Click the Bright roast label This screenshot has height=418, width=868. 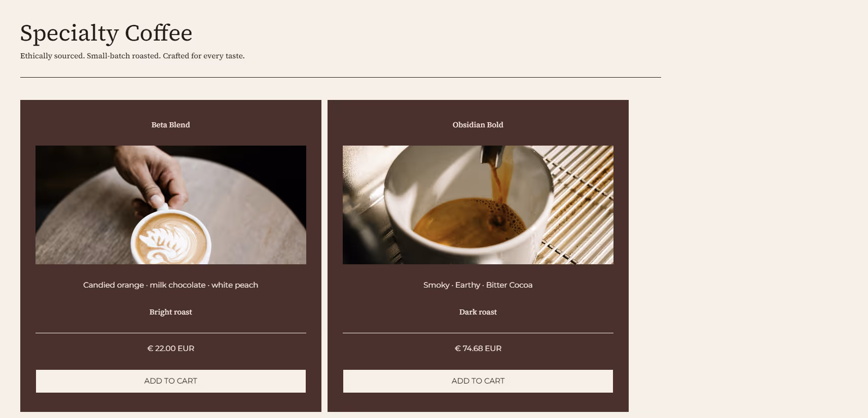pyautogui.click(x=170, y=312)
